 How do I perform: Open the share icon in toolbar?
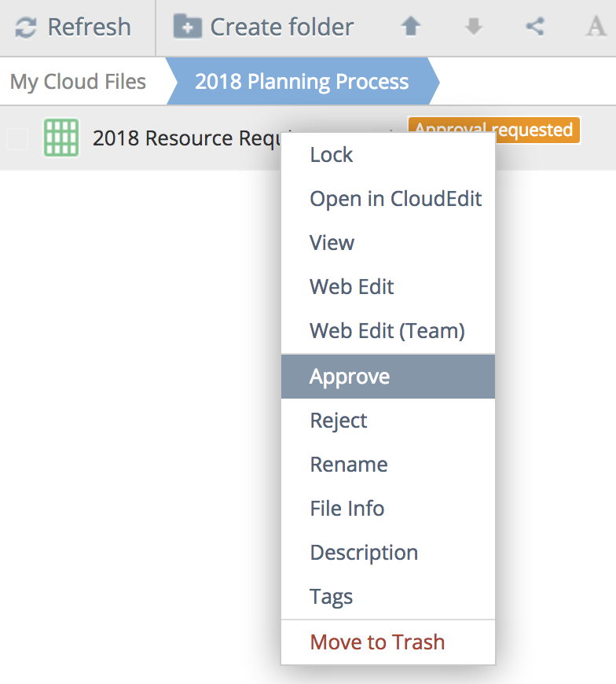click(x=535, y=28)
